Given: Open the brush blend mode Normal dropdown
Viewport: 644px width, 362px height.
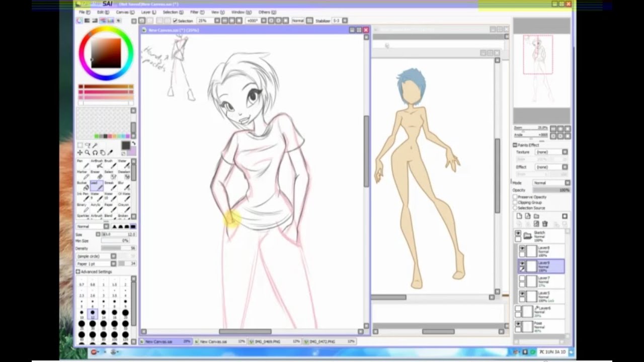Looking at the screenshot, I should [x=106, y=227].
